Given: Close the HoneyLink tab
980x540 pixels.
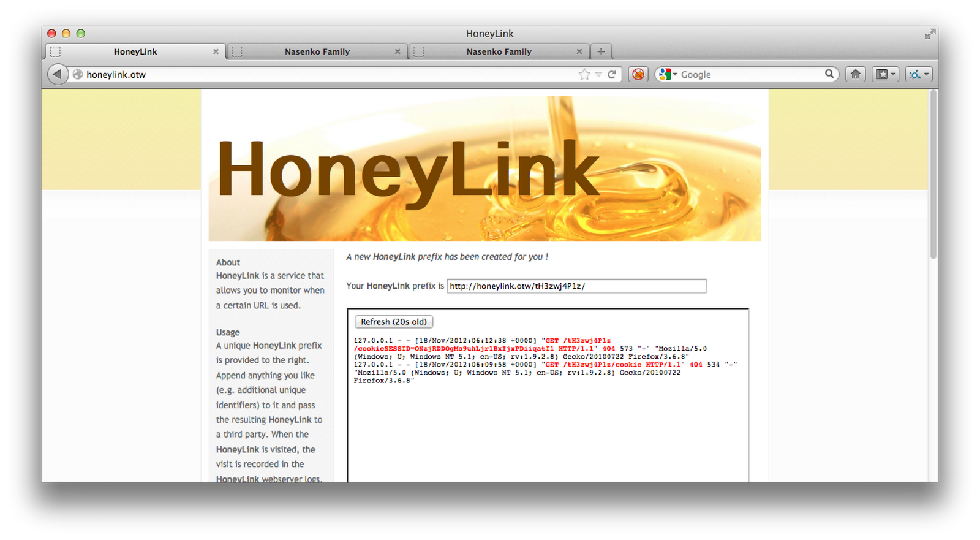Looking at the screenshot, I should click(x=216, y=51).
